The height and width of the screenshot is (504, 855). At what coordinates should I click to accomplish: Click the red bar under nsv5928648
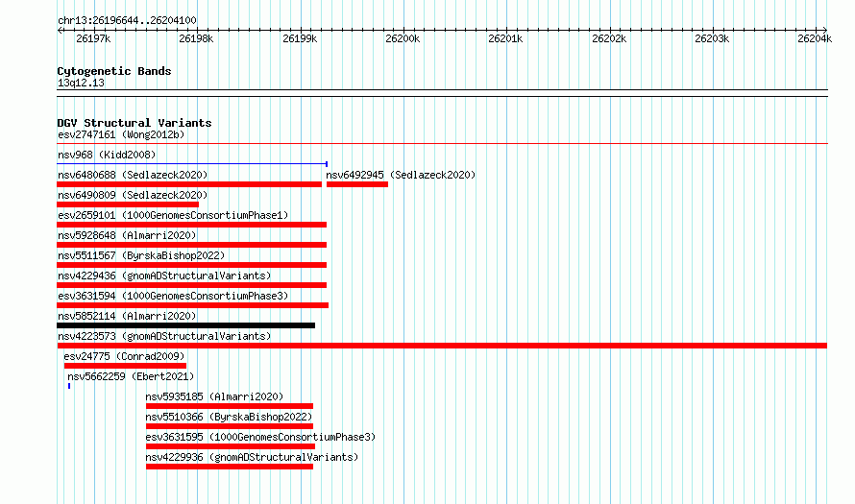[x=191, y=245]
